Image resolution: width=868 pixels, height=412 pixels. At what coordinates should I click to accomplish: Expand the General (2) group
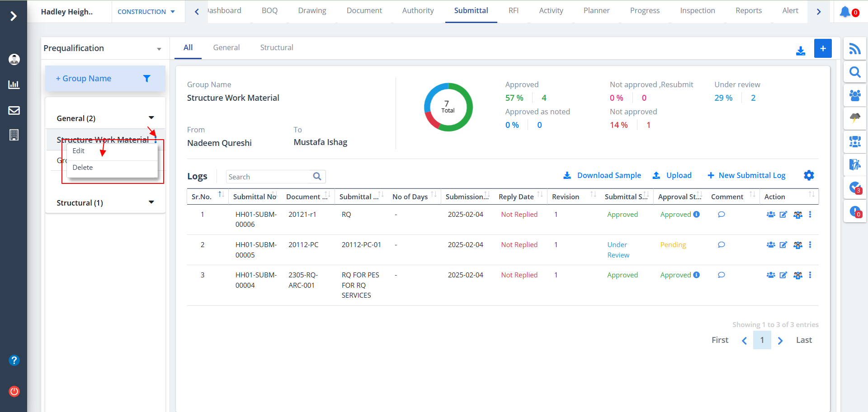pyautogui.click(x=151, y=118)
